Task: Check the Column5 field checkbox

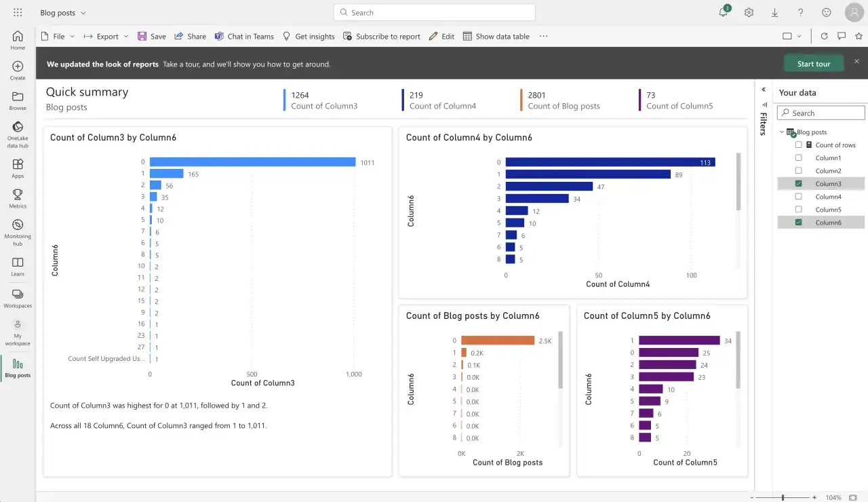Action: [798, 210]
